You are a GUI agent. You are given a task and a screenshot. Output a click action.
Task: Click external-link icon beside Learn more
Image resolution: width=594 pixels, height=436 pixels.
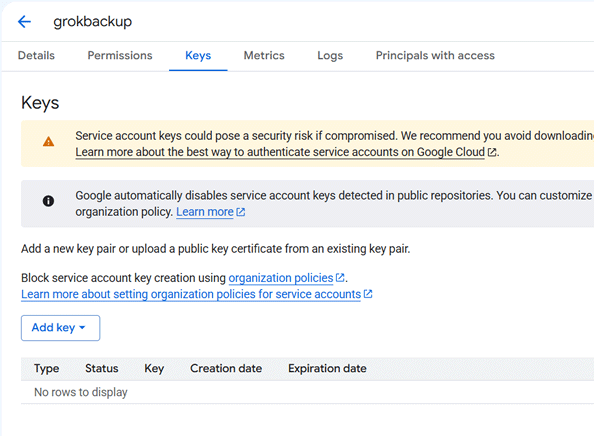pyautogui.click(x=241, y=212)
